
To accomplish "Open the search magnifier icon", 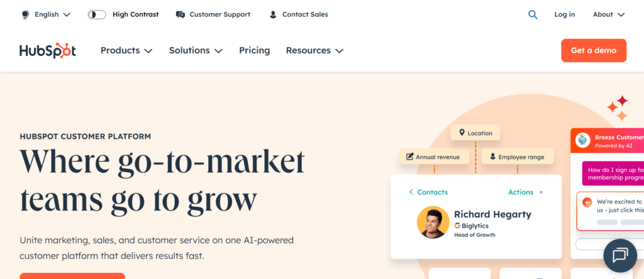I will tap(533, 14).
